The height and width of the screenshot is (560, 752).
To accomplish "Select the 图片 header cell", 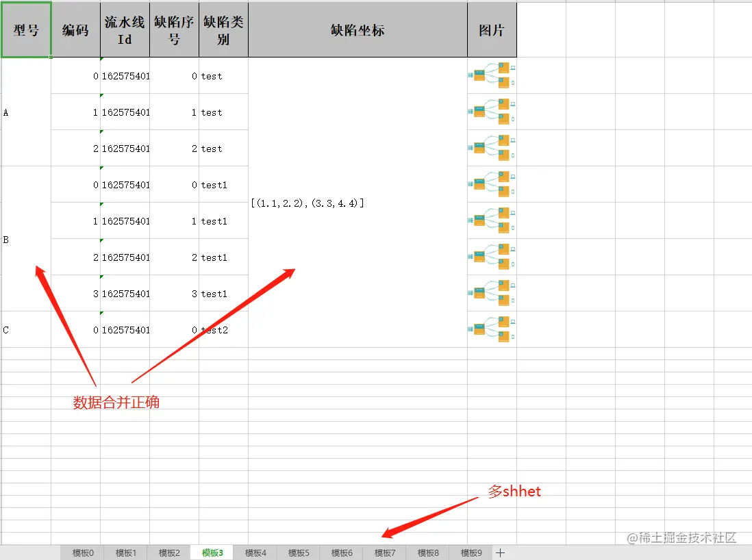I will [x=492, y=29].
